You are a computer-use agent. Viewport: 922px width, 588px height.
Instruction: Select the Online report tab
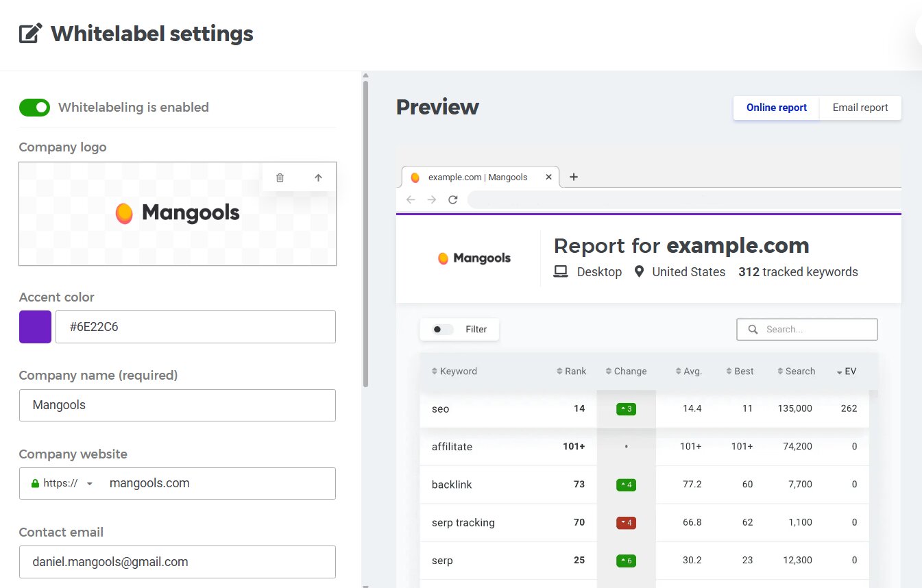[x=776, y=108]
